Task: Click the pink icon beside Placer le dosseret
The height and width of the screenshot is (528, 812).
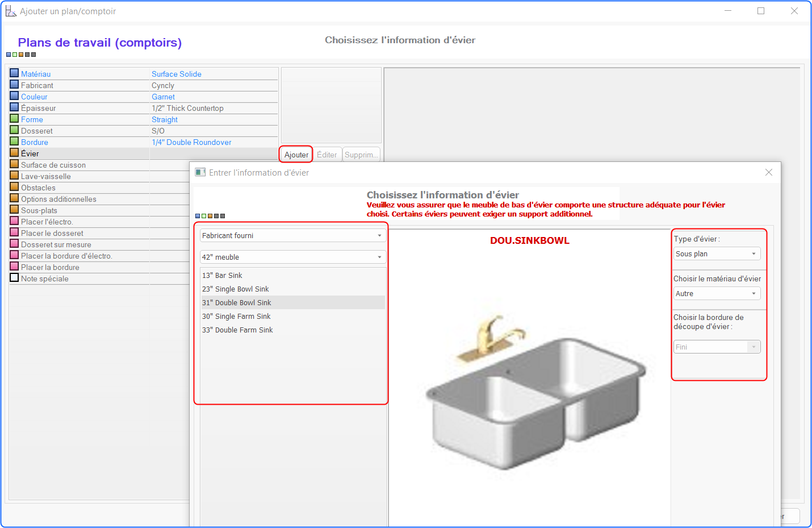Action: (14, 232)
